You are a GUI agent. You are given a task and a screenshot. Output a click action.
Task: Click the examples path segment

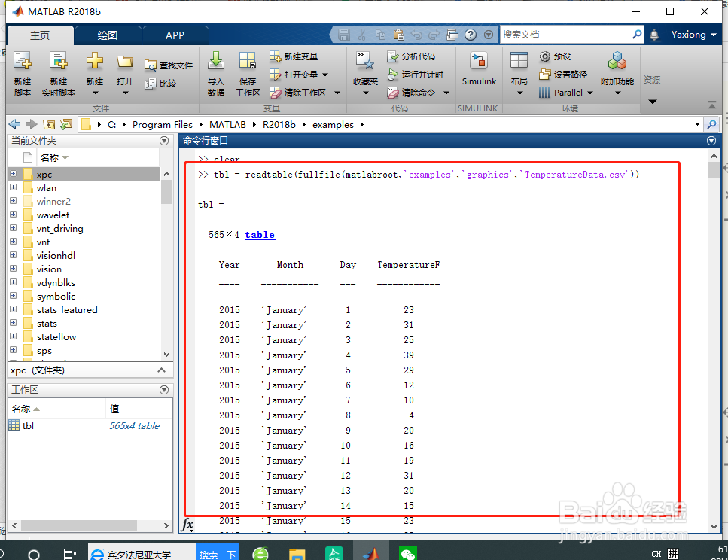click(333, 124)
